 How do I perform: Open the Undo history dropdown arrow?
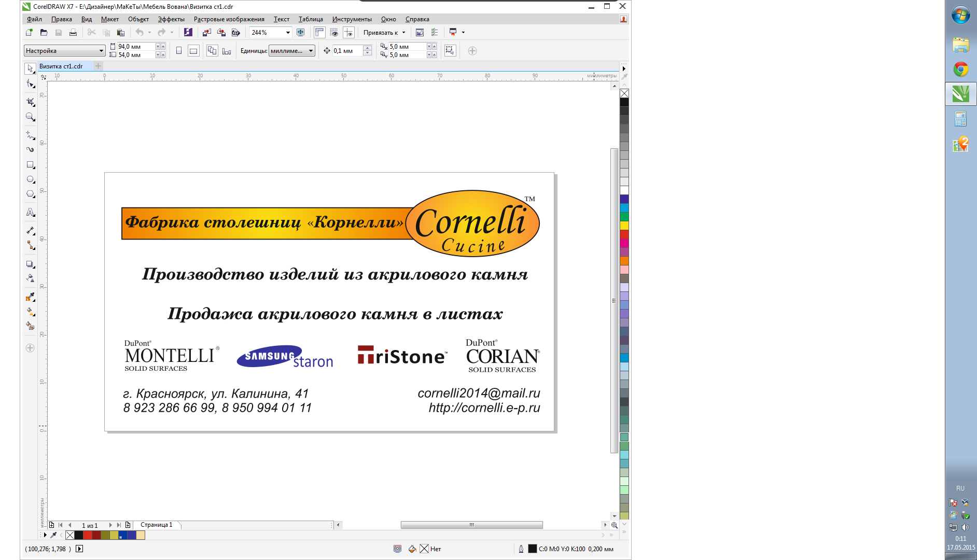149,32
